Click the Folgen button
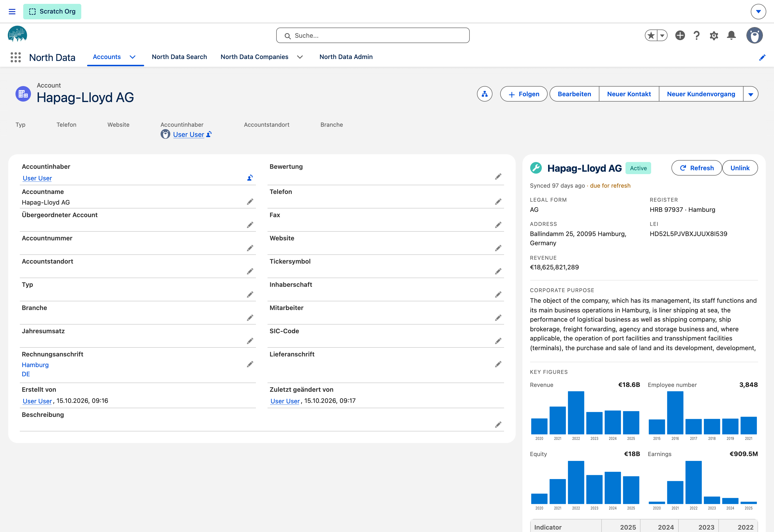The height and width of the screenshot is (532, 774). 524,94
